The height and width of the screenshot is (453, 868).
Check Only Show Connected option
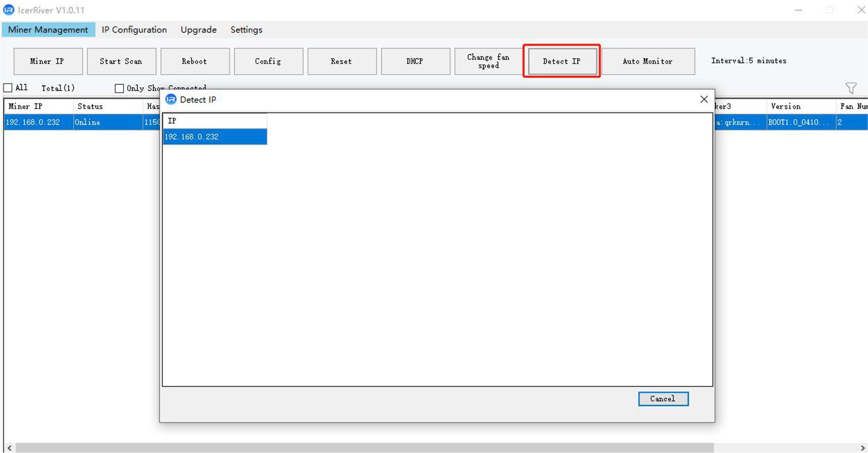point(119,88)
